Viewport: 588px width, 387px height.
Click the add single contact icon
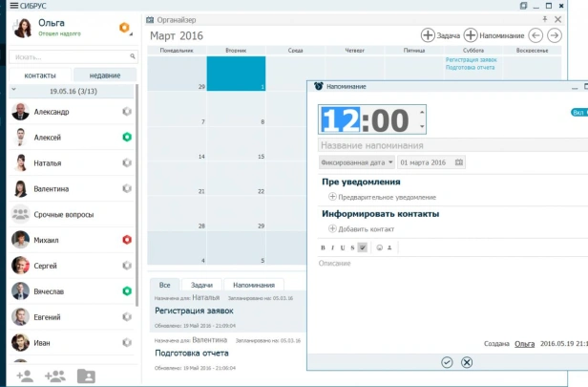[x=25, y=376]
